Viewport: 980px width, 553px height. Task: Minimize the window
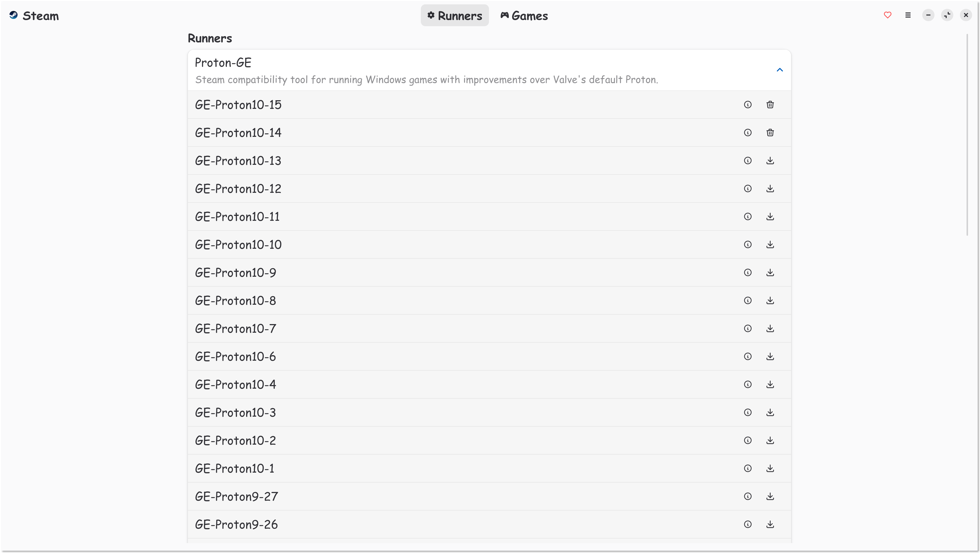click(x=928, y=15)
